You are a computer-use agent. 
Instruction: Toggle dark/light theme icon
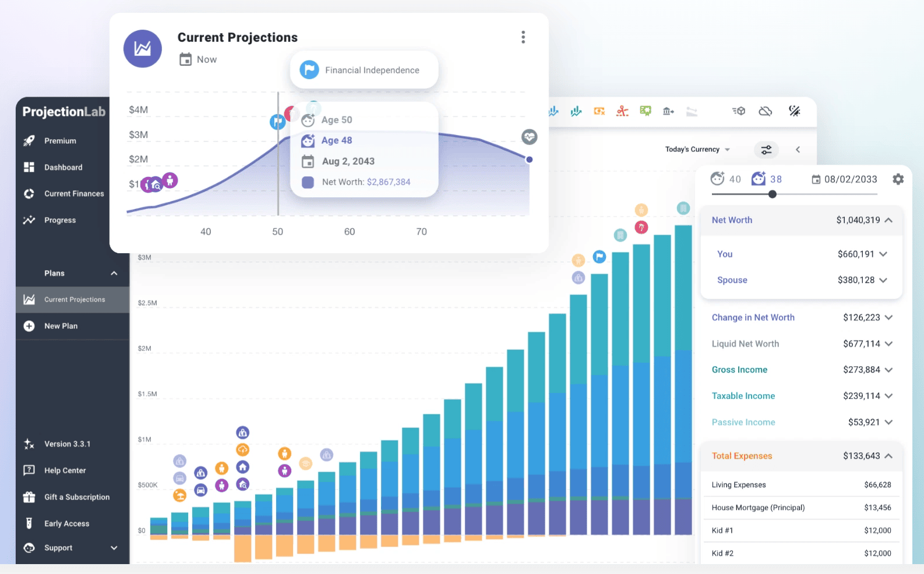794,111
